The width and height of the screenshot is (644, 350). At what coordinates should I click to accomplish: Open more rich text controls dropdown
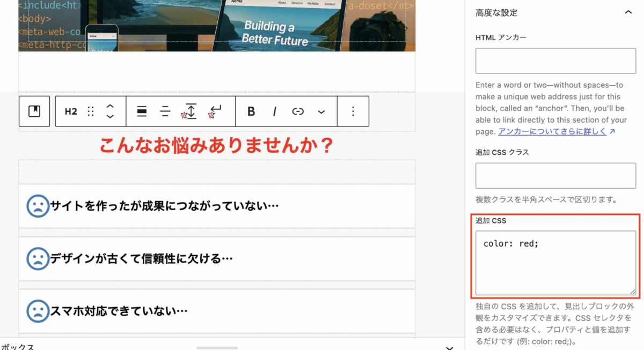click(321, 111)
